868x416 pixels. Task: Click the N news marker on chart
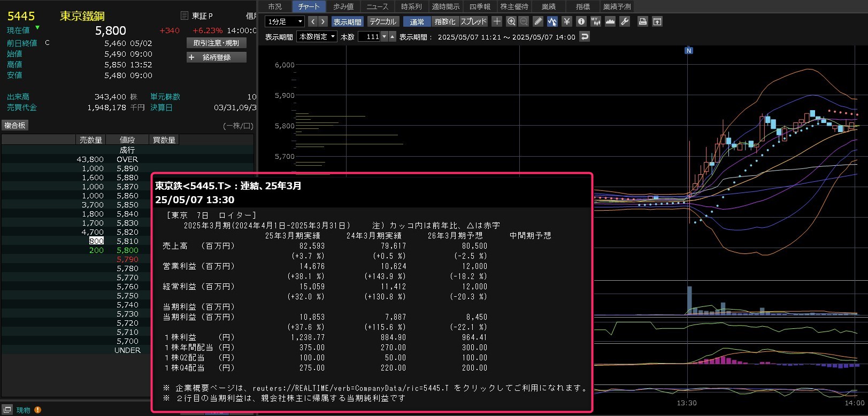pyautogui.click(x=689, y=51)
